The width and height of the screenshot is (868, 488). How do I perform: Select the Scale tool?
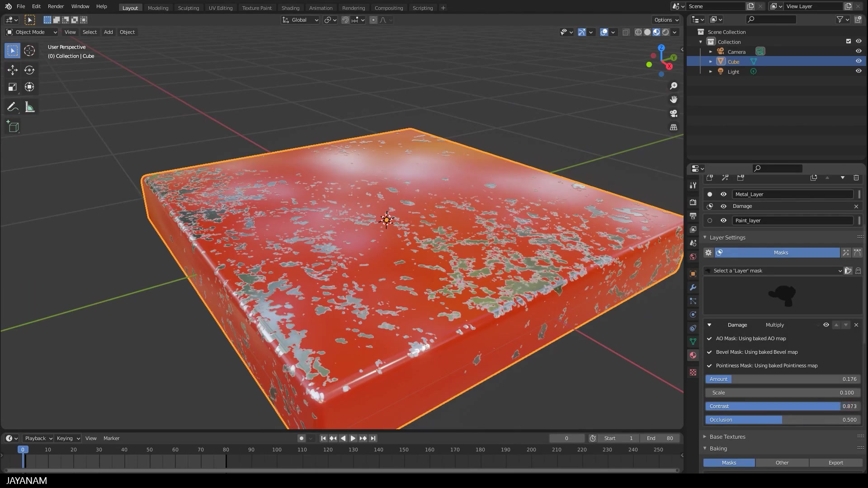click(12, 87)
